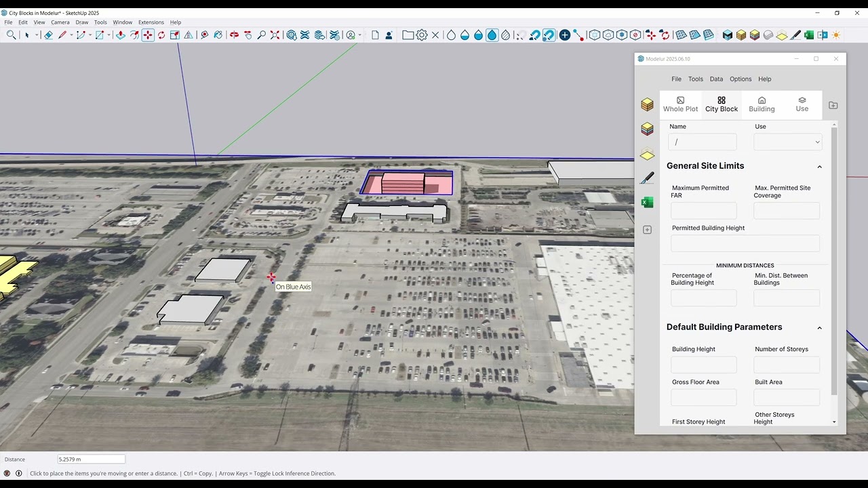Click the Built Area field

787,397
